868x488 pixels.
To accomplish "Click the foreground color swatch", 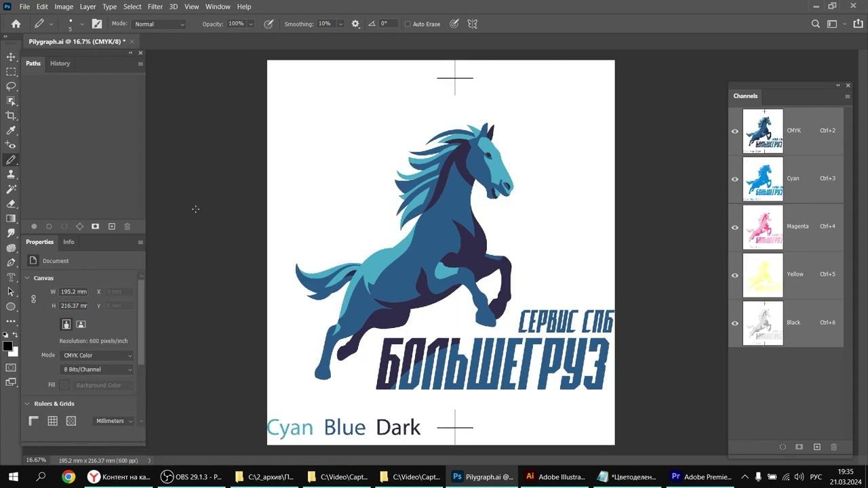I will (x=7, y=346).
